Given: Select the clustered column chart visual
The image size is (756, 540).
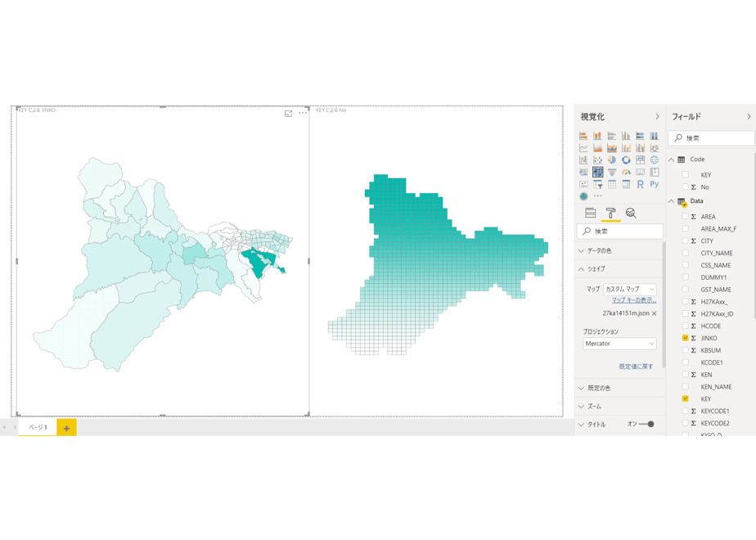Looking at the screenshot, I should pos(626,136).
